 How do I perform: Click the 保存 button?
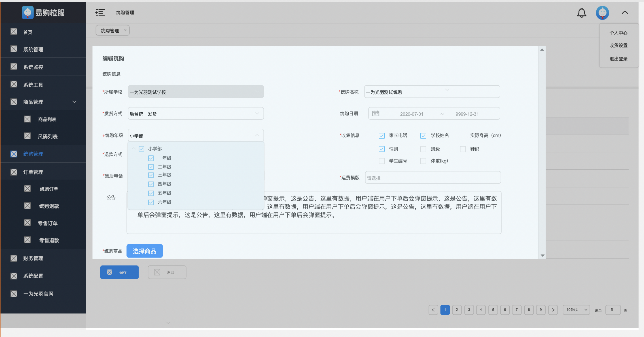(119, 272)
